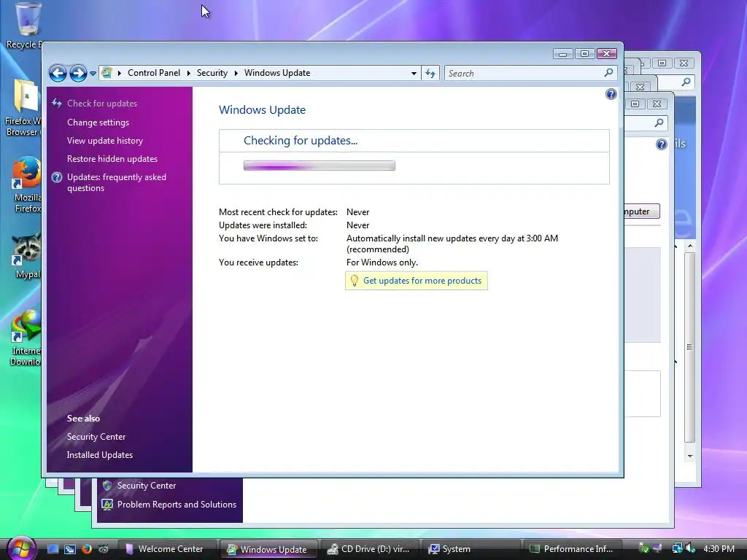The image size is (747, 560).
Task: Go back using the blue back arrow
Action: (58, 74)
